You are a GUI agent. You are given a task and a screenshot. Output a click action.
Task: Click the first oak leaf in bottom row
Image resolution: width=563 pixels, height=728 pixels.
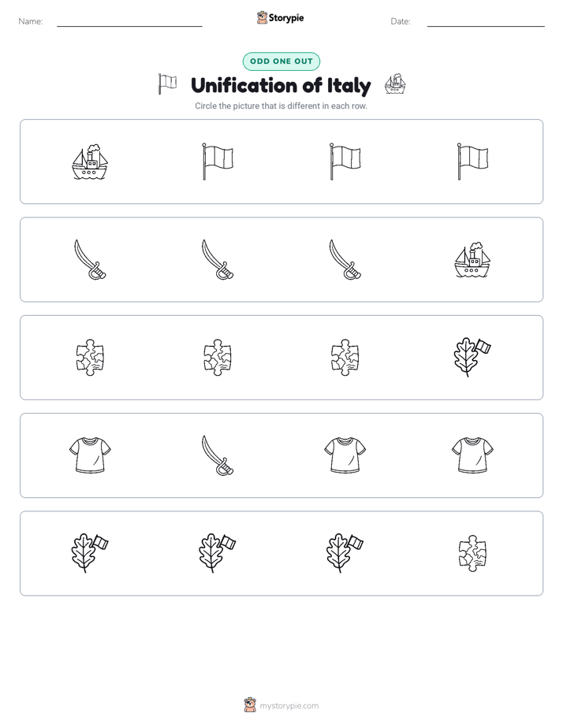(x=90, y=553)
